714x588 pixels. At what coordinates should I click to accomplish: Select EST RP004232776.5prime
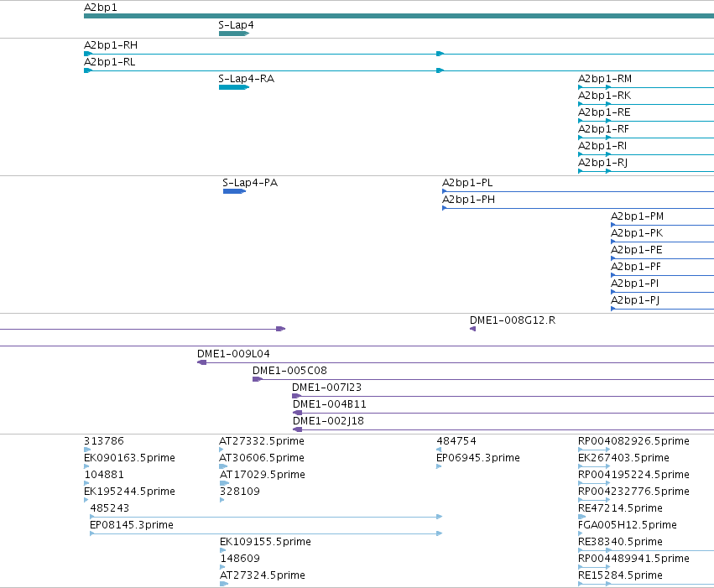point(633,492)
